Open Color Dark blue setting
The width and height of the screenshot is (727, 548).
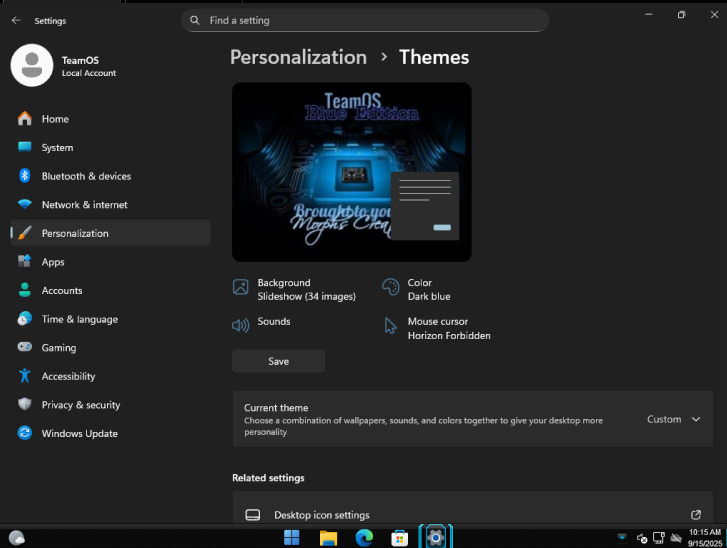click(x=416, y=289)
